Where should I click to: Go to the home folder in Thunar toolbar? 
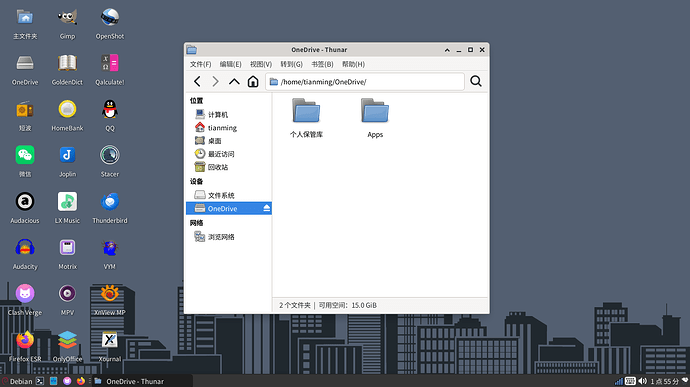253,81
